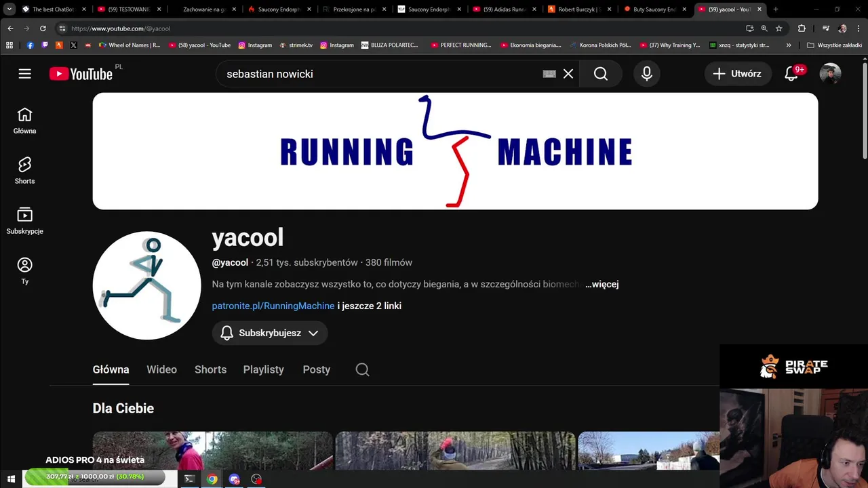Image resolution: width=868 pixels, height=488 pixels.
Task: Open the Ekonomia biegania bookmark
Action: (x=531, y=45)
